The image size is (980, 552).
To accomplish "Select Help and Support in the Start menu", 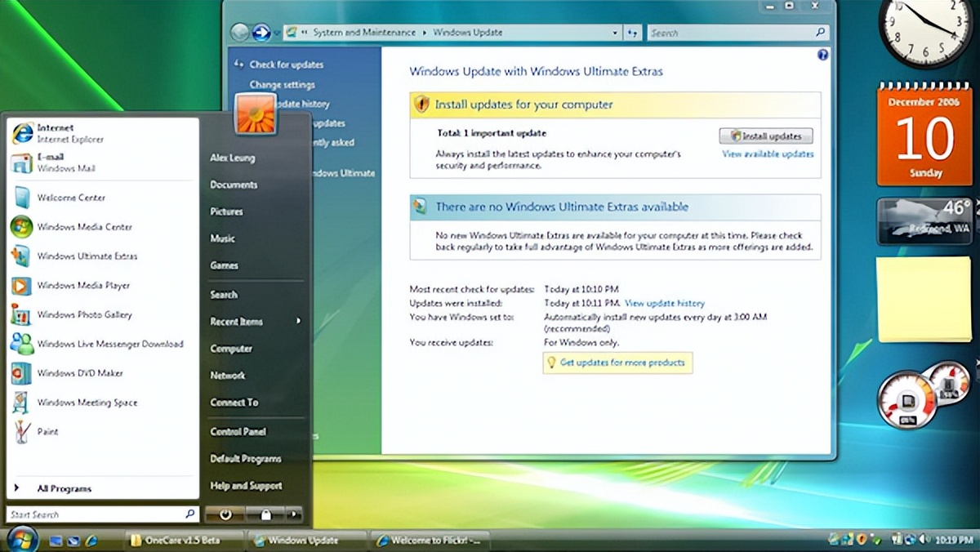I will pos(246,485).
